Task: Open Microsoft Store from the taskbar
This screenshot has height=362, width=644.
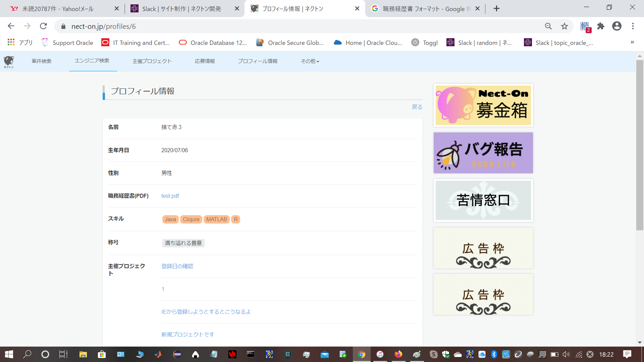Action: (102, 354)
